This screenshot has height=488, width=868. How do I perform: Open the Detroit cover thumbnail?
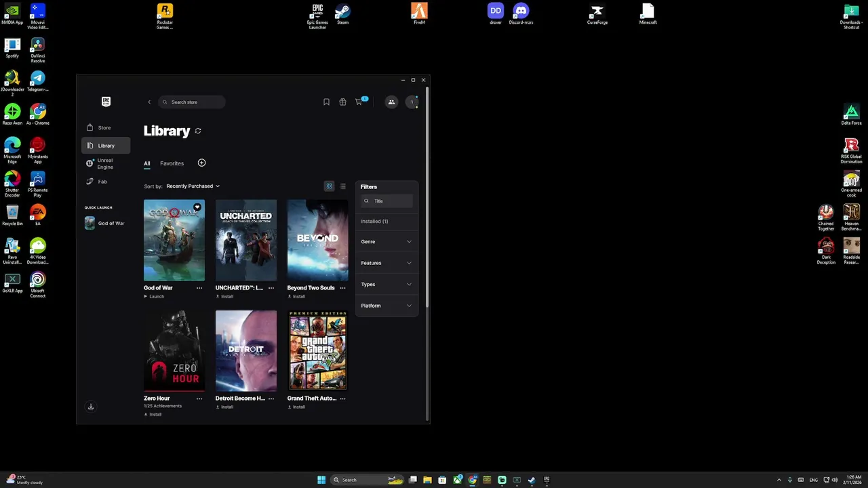point(246,351)
